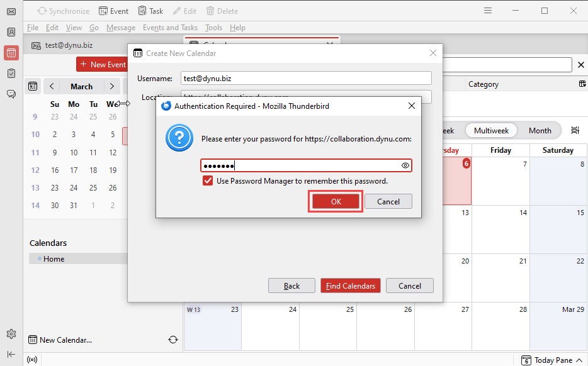Open the Address Book sidebar icon
This screenshot has height=366, width=588.
(11, 32)
